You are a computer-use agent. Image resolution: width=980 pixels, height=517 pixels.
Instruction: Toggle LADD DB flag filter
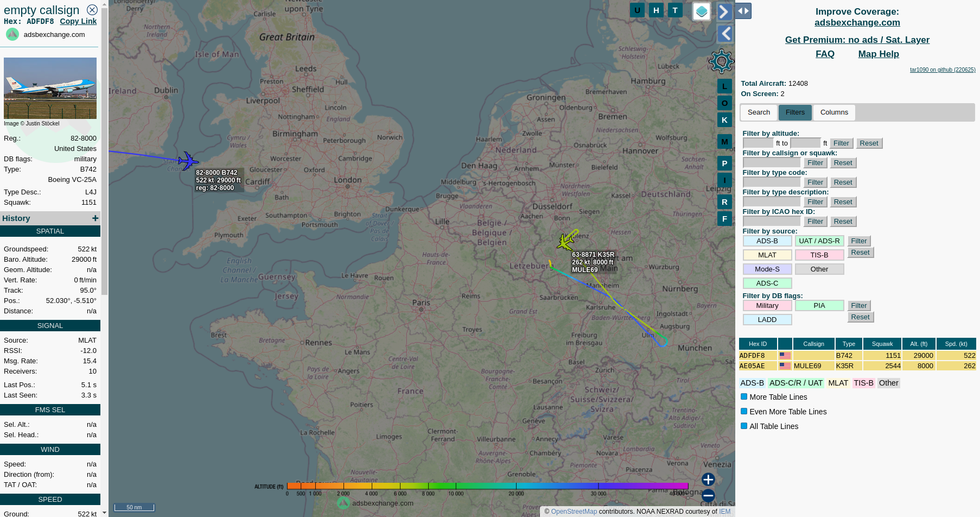click(767, 319)
